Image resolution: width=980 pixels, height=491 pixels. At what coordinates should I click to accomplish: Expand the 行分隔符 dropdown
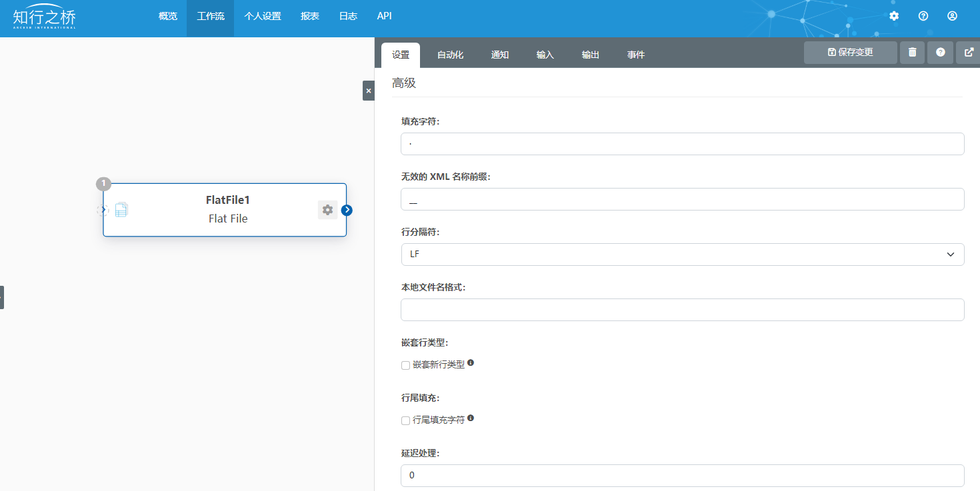tap(682, 254)
